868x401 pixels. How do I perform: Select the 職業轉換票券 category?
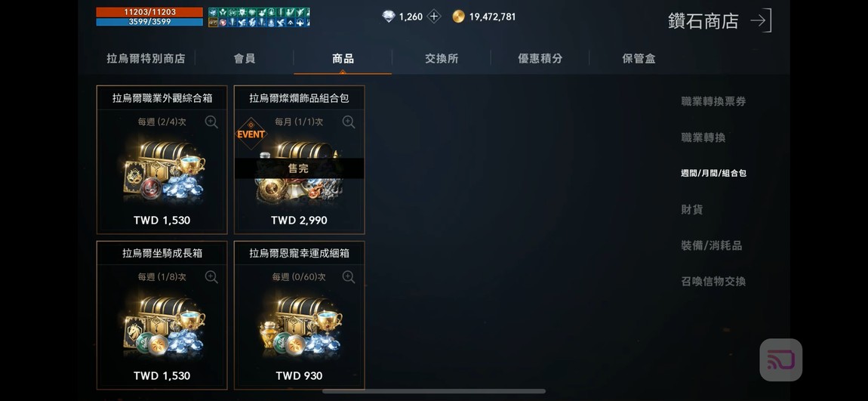tap(713, 101)
